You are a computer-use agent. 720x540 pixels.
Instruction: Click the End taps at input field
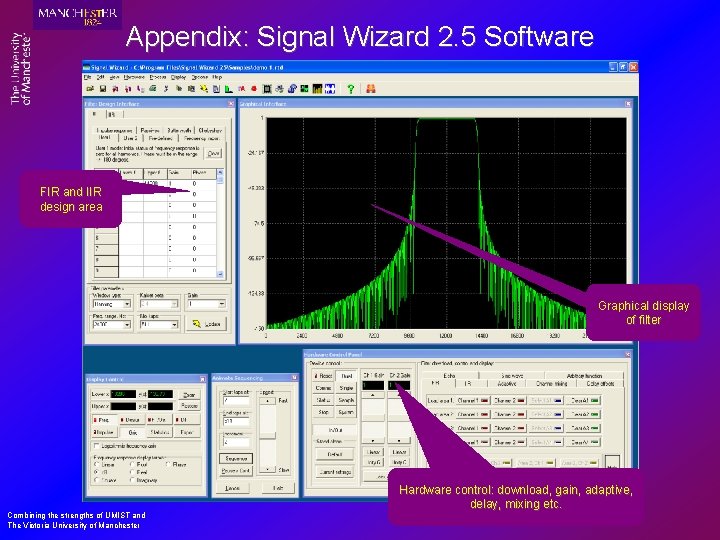click(236, 421)
